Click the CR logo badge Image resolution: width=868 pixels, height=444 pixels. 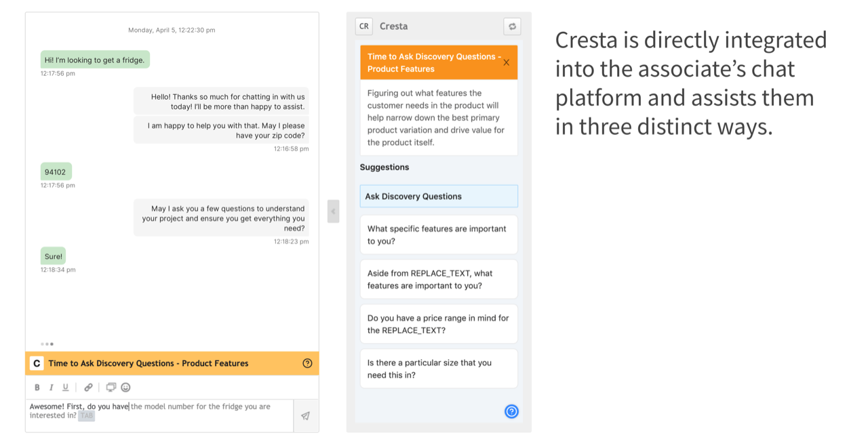(x=364, y=26)
